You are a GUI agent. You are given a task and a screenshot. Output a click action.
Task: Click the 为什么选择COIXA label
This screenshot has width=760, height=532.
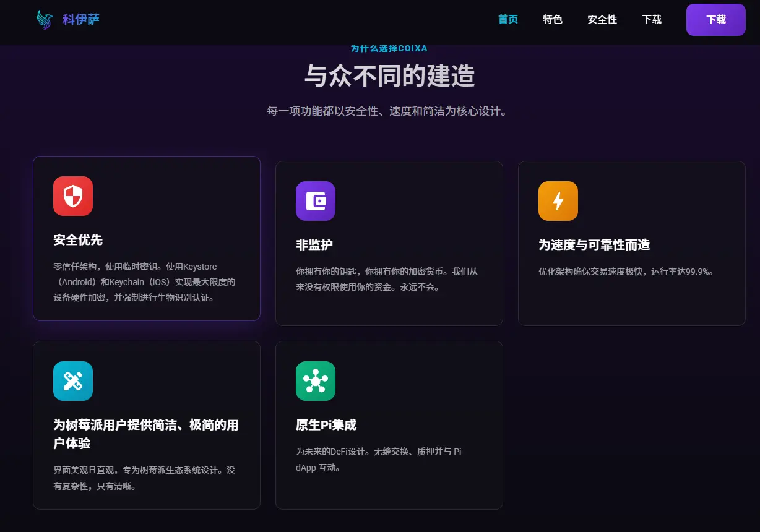pos(389,48)
